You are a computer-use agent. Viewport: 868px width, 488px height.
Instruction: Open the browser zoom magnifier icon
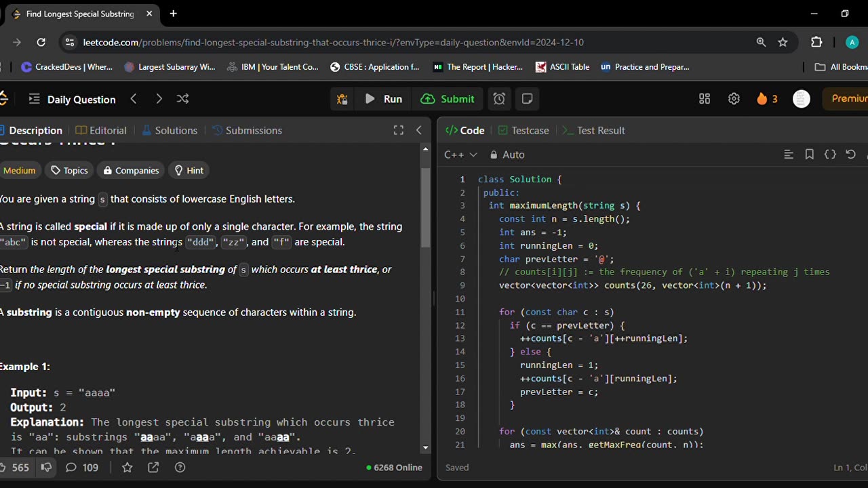point(761,42)
